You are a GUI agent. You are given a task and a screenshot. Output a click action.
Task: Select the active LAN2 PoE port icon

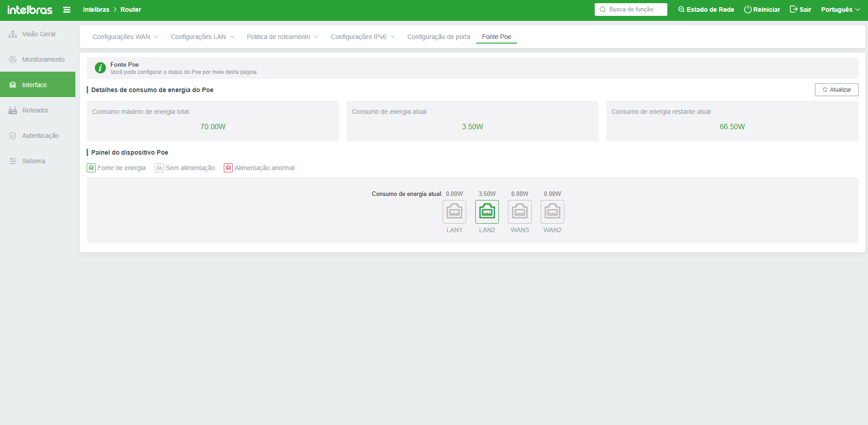click(x=487, y=212)
